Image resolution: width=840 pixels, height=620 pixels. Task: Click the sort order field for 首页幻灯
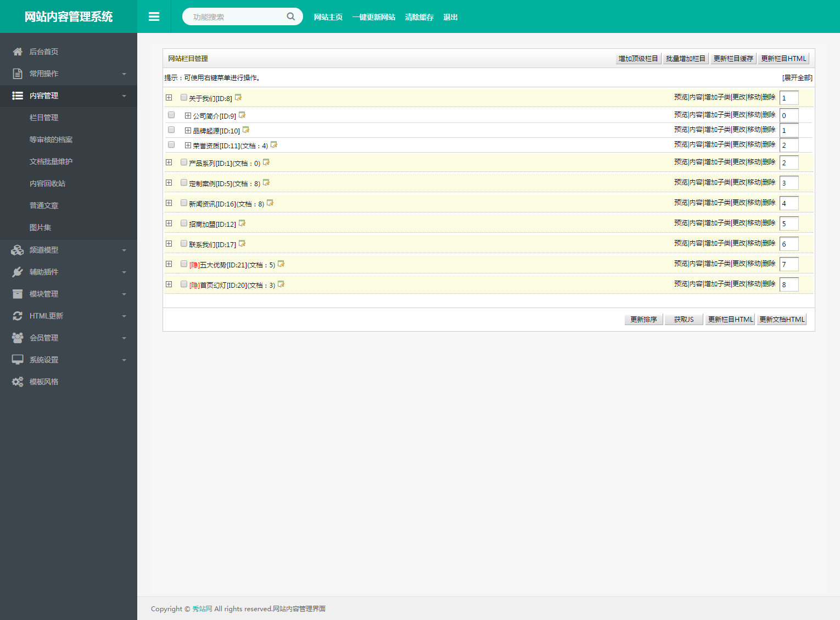click(x=789, y=284)
